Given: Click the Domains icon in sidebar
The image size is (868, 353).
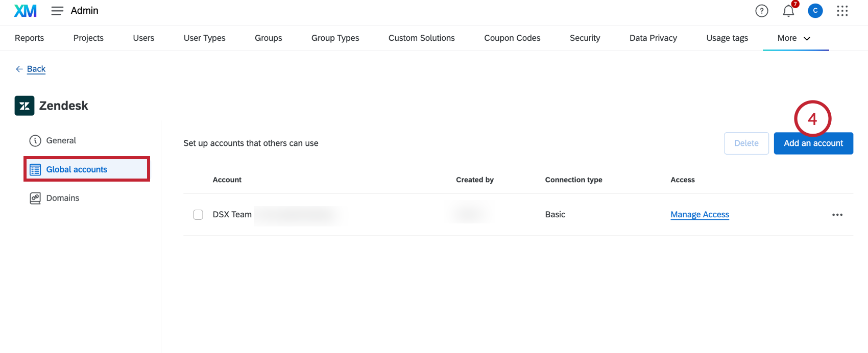Looking at the screenshot, I should tap(35, 198).
